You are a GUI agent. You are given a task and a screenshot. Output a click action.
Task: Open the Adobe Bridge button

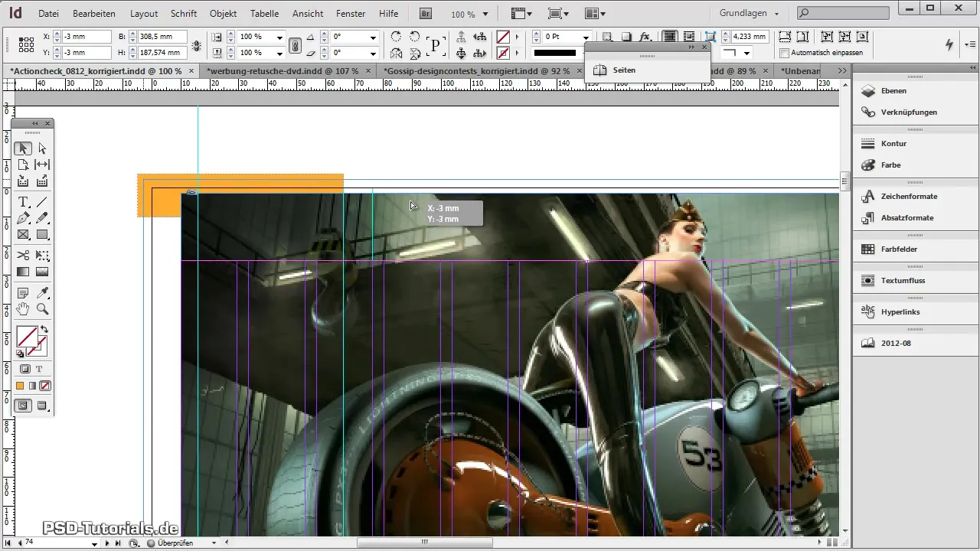[426, 14]
